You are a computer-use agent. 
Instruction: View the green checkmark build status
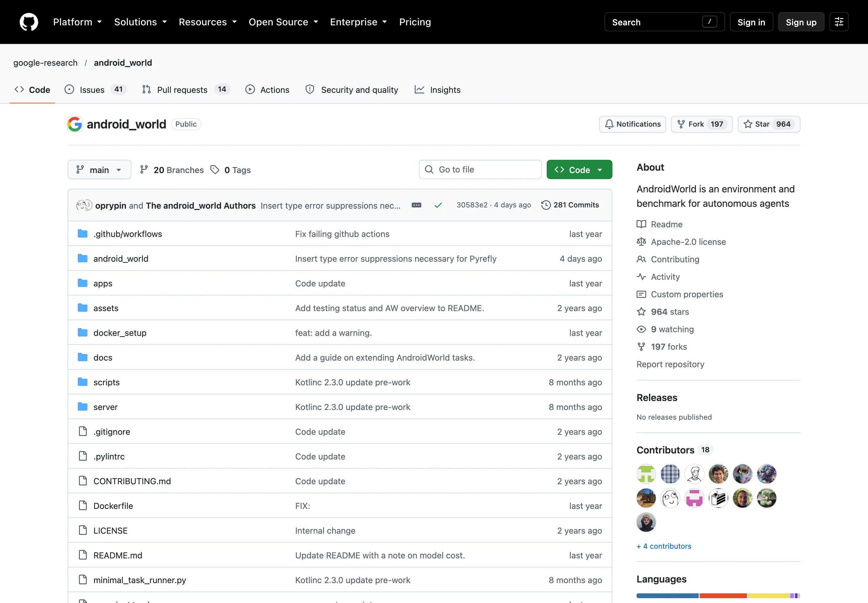[438, 205]
